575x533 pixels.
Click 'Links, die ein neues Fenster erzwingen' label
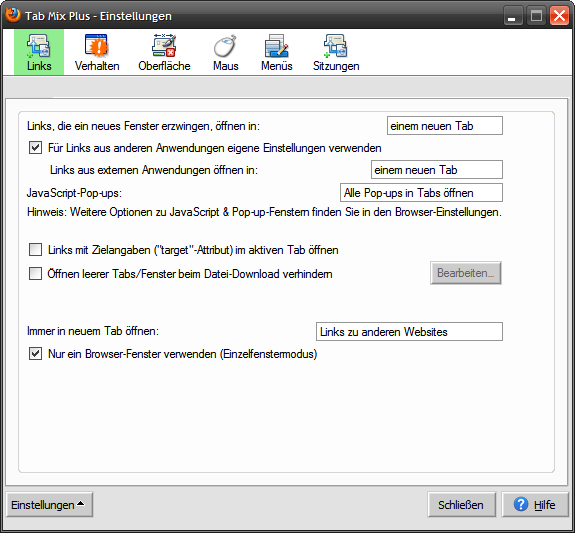click(143, 126)
